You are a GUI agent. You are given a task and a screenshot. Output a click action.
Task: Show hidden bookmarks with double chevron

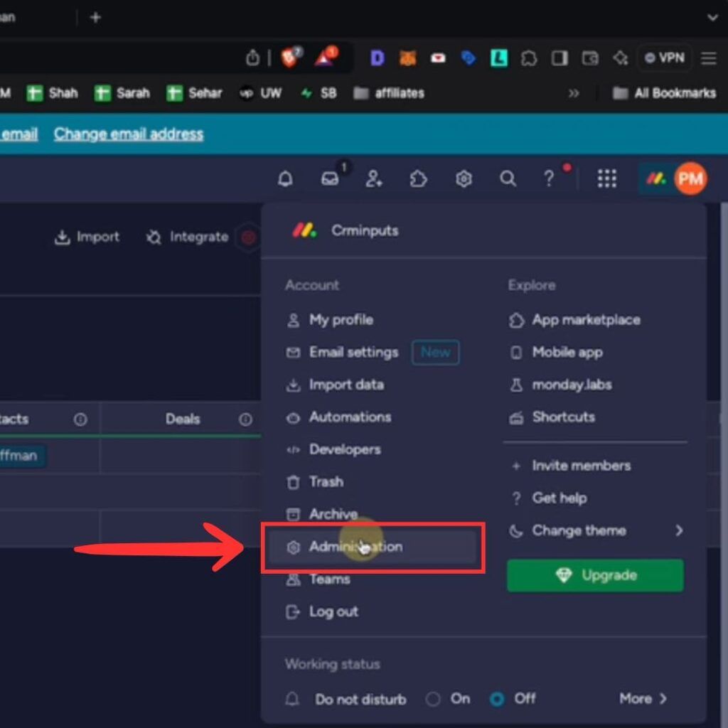pyautogui.click(x=574, y=93)
